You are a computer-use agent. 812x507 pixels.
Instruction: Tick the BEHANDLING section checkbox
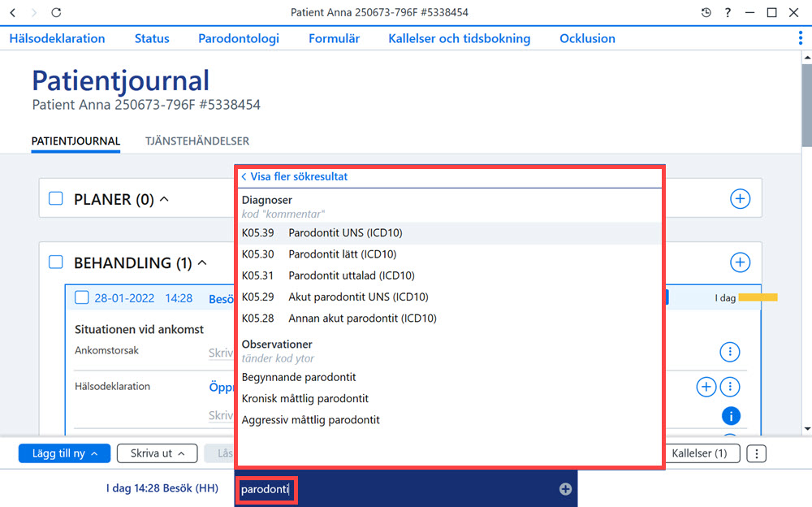(x=56, y=262)
